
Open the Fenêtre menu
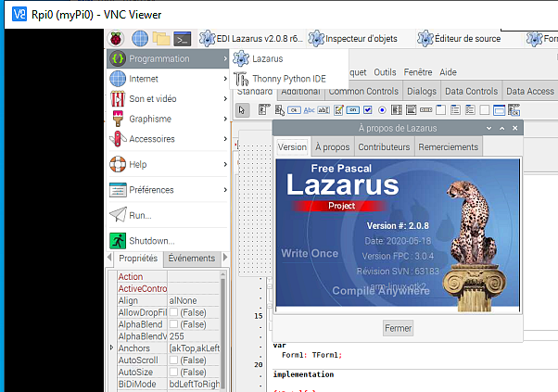418,72
